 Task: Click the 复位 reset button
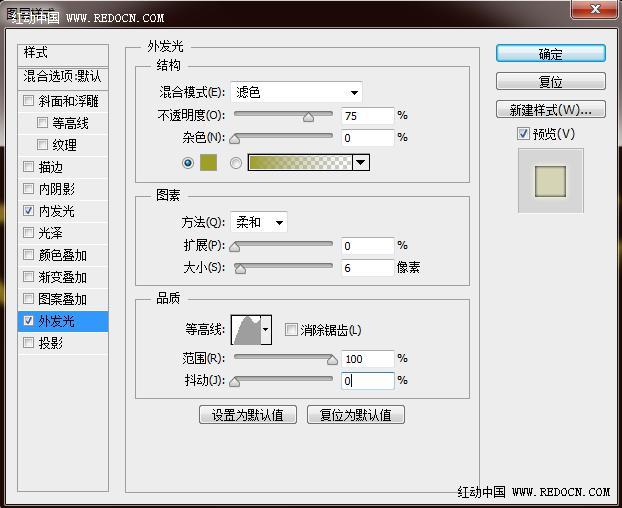pyautogui.click(x=551, y=81)
